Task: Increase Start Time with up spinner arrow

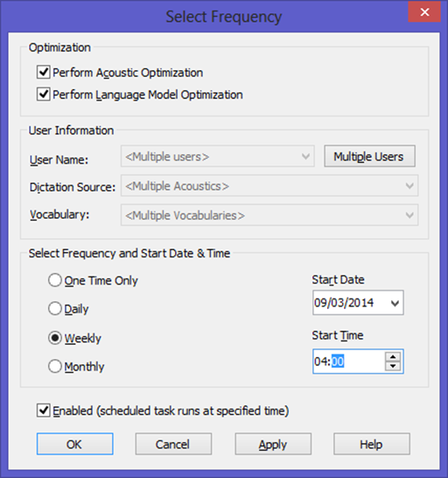Action: click(x=393, y=356)
